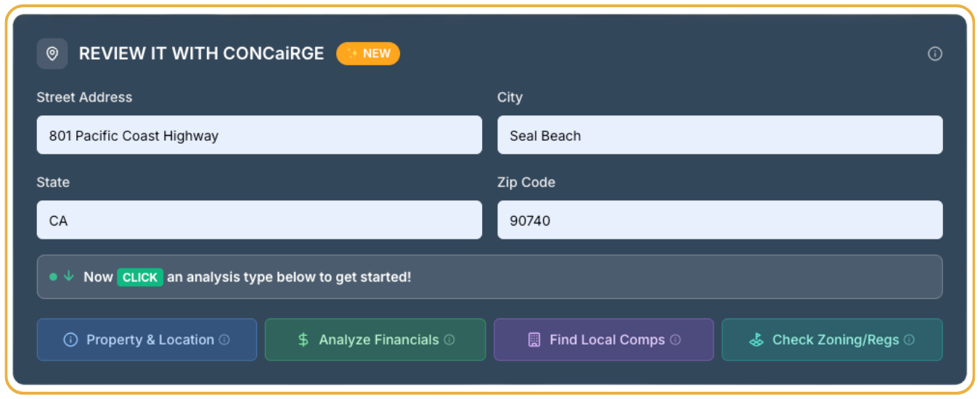Start the Property & Location analysis
Screen dimensions: 980x399
tap(147, 340)
